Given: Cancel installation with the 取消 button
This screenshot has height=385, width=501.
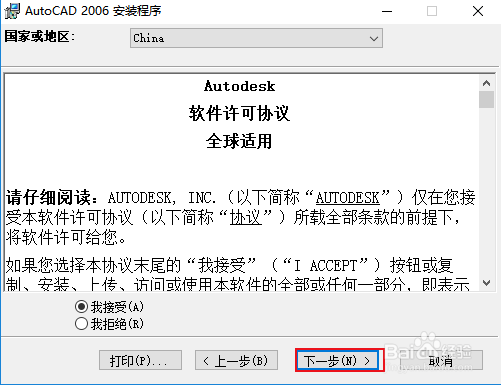Looking at the screenshot, I should [441, 360].
